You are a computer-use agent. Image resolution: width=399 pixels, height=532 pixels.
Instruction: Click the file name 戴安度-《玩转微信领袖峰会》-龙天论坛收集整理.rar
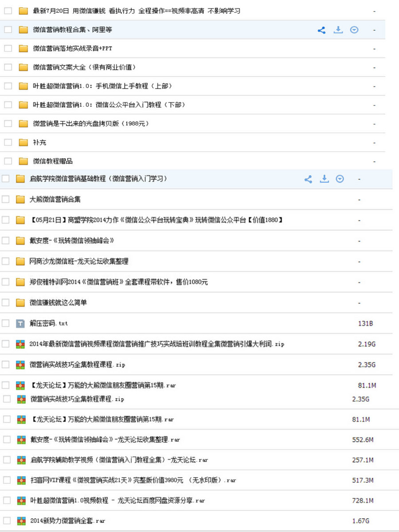[x=106, y=439]
